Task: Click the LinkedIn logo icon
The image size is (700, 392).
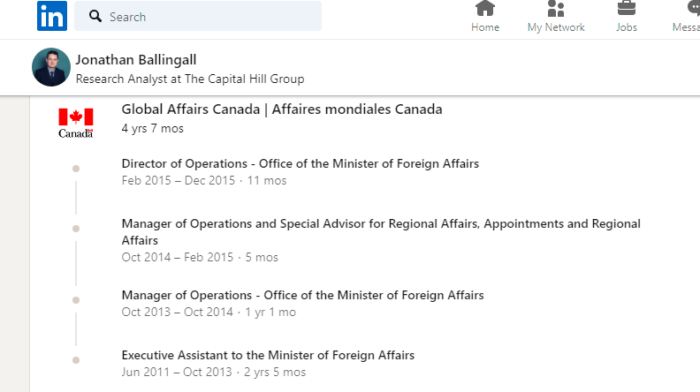Action: [x=52, y=16]
